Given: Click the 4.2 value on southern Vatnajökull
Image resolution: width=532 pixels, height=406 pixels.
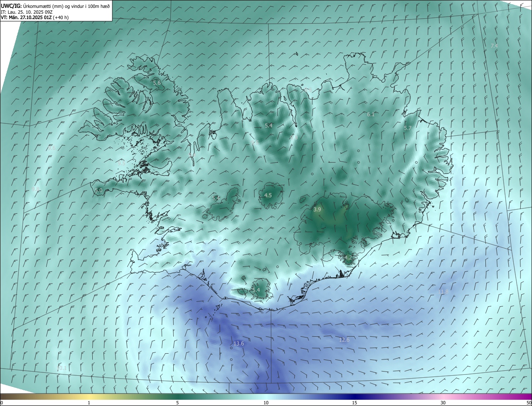Looking at the screenshot, I should coord(348,257).
